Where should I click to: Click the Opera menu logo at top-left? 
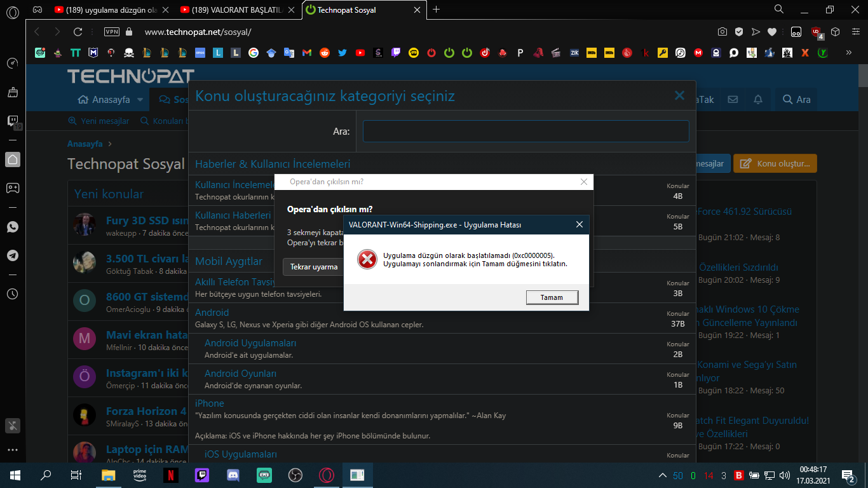[x=13, y=11]
